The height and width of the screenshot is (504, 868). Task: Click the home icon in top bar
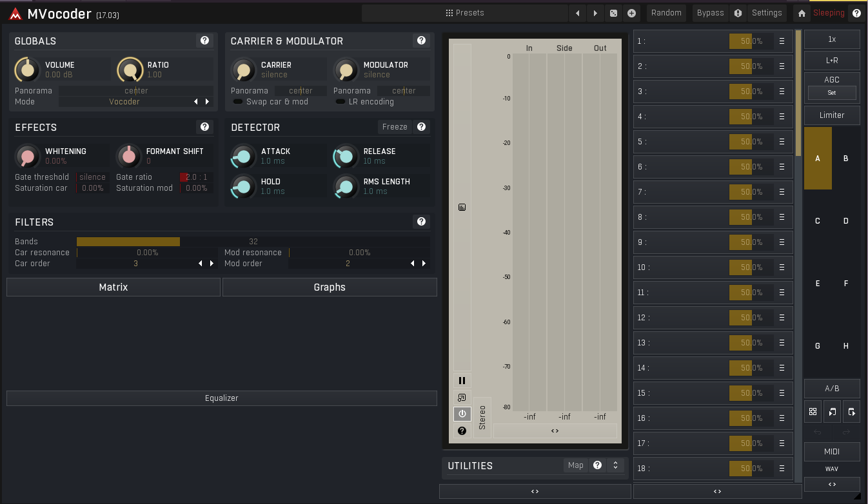[802, 13]
